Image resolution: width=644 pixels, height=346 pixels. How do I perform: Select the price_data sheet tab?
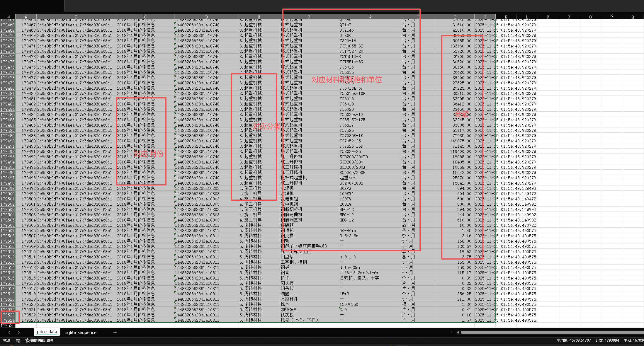47,332
